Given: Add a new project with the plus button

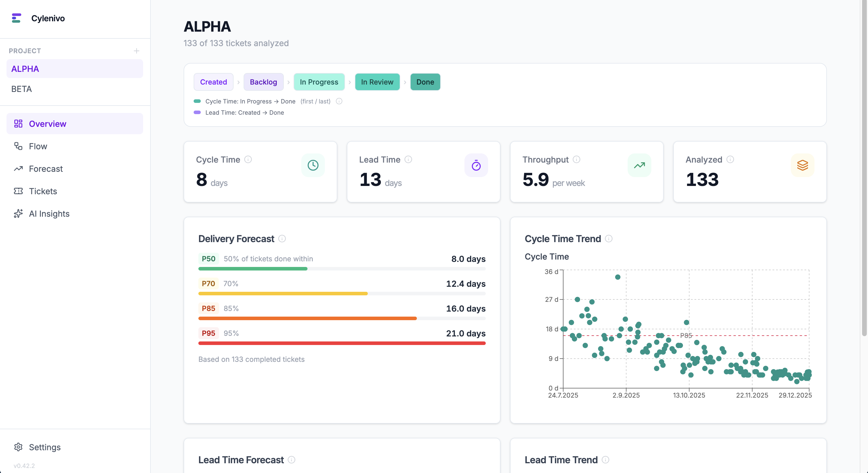Looking at the screenshot, I should point(137,51).
